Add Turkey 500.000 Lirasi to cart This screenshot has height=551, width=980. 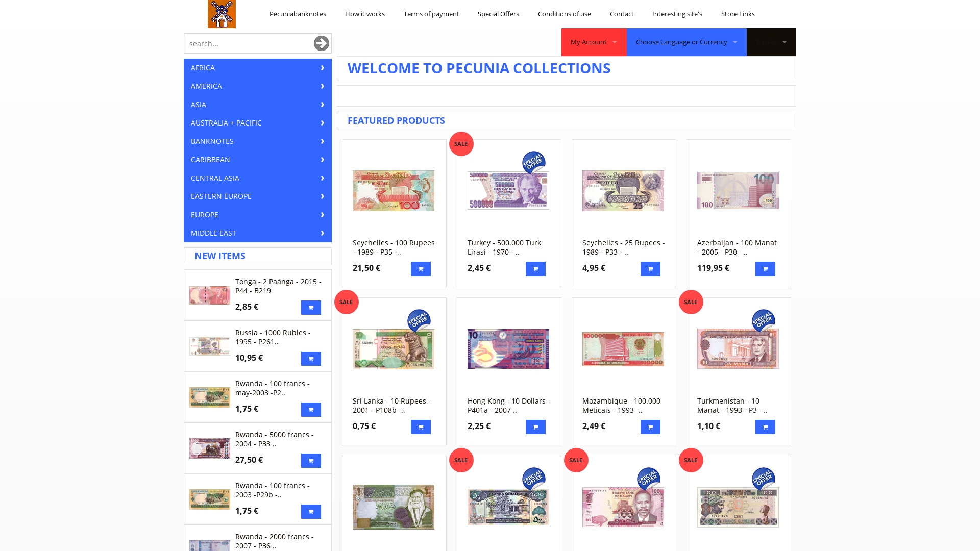tap(535, 269)
